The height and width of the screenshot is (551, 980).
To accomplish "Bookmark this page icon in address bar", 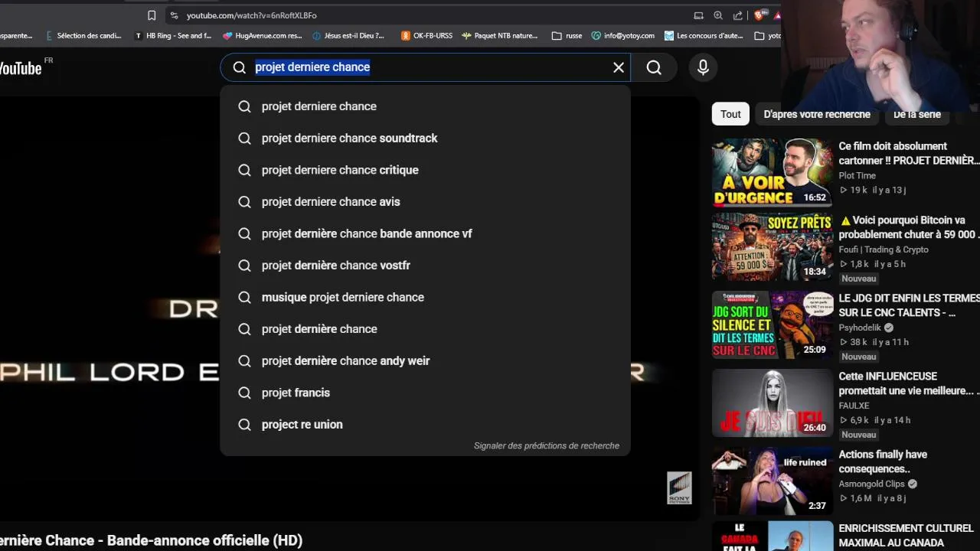I will (152, 15).
